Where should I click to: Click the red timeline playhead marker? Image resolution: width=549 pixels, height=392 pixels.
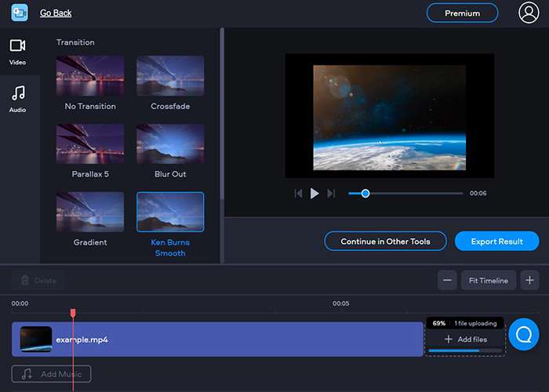click(73, 313)
